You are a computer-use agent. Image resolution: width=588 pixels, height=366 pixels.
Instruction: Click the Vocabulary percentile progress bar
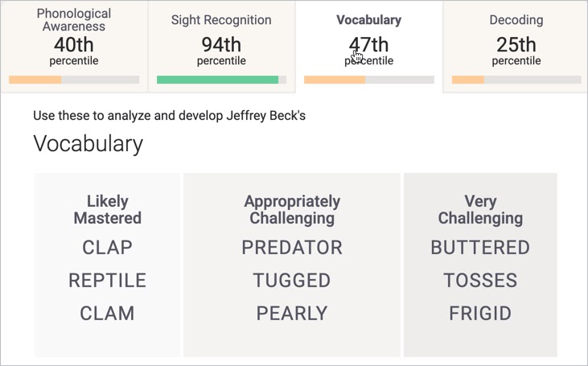369,80
